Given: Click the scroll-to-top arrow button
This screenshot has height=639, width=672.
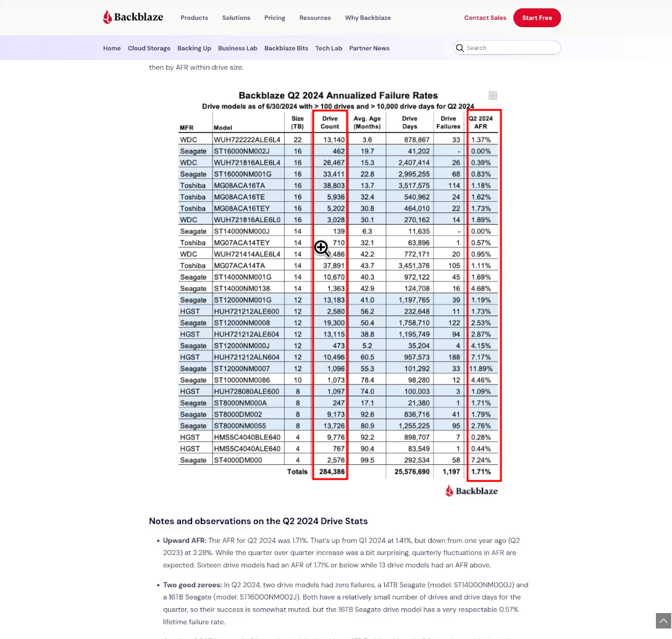Looking at the screenshot, I should 663,620.
